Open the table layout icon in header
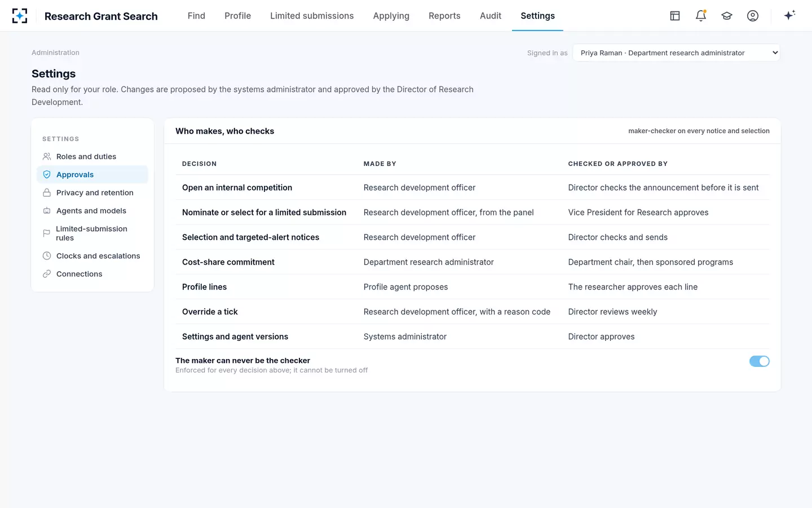The width and height of the screenshot is (812, 508). pyautogui.click(x=675, y=16)
